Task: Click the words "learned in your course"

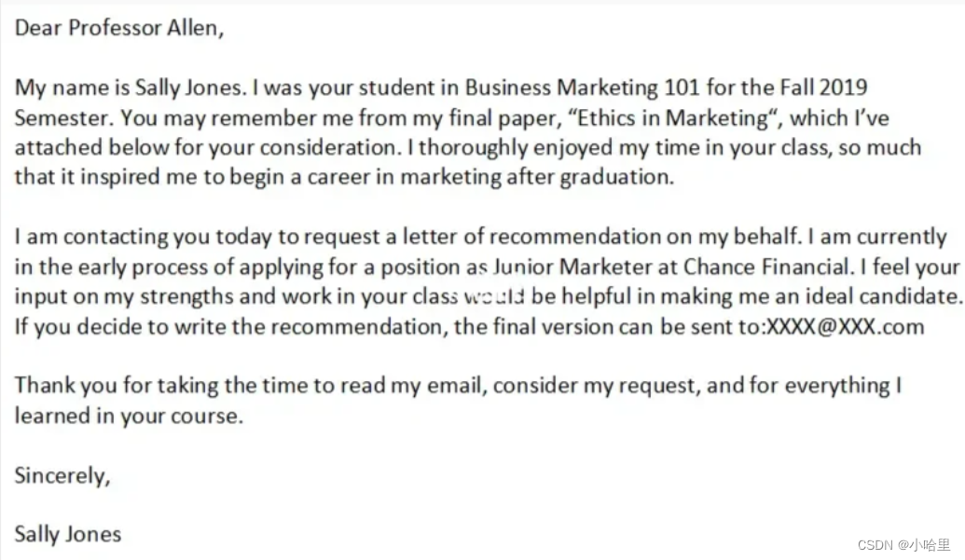Action: tap(127, 417)
